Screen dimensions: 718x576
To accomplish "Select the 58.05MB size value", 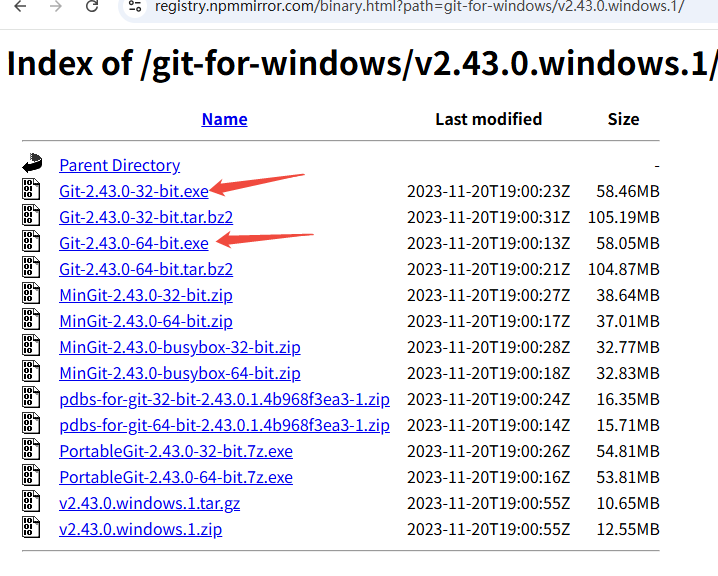I will (x=628, y=244).
